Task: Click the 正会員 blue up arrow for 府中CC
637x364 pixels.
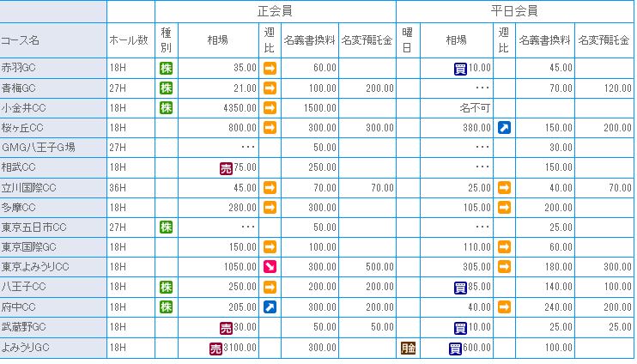Action: tap(270, 307)
